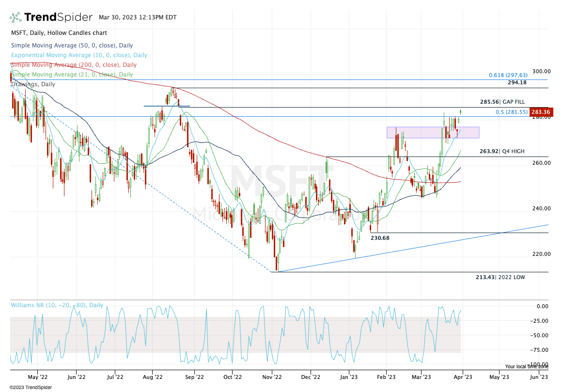
Task: Click the Nov '22 date axis label
Action: point(272,377)
